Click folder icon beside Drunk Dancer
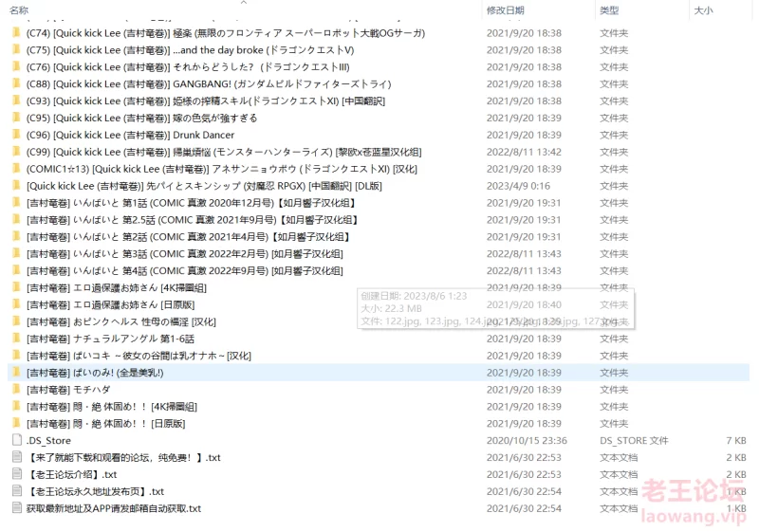This screenshot has width=759, height=532. 16,134
